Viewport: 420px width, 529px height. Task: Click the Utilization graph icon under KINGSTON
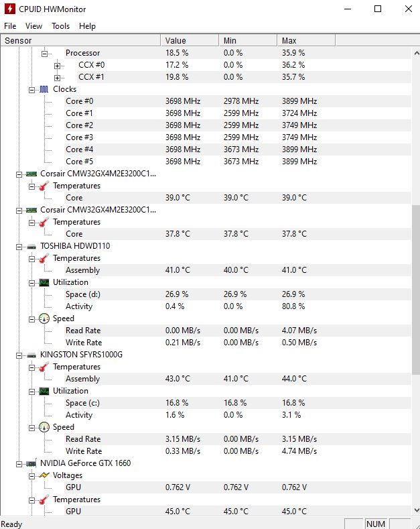click(44, 391)
